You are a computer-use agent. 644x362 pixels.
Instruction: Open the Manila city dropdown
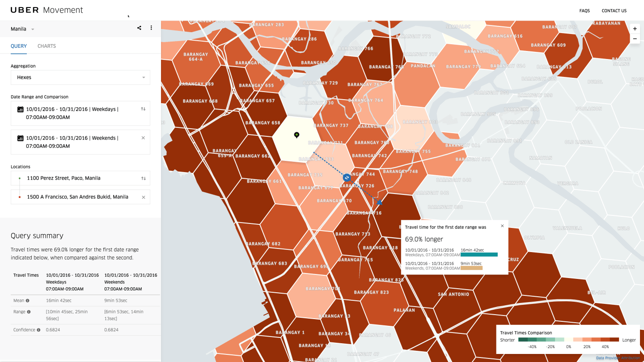pos(22,29)
